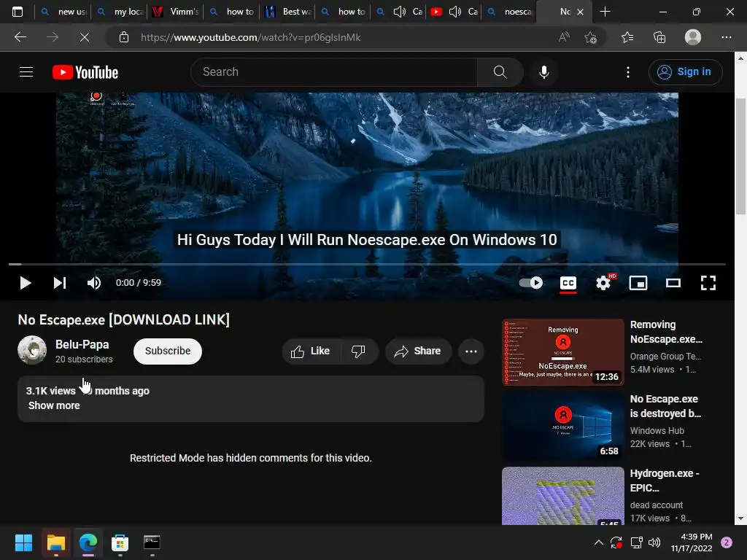Open the Windows Start menu
Viewport: 747px width, 560px height.
23,542
